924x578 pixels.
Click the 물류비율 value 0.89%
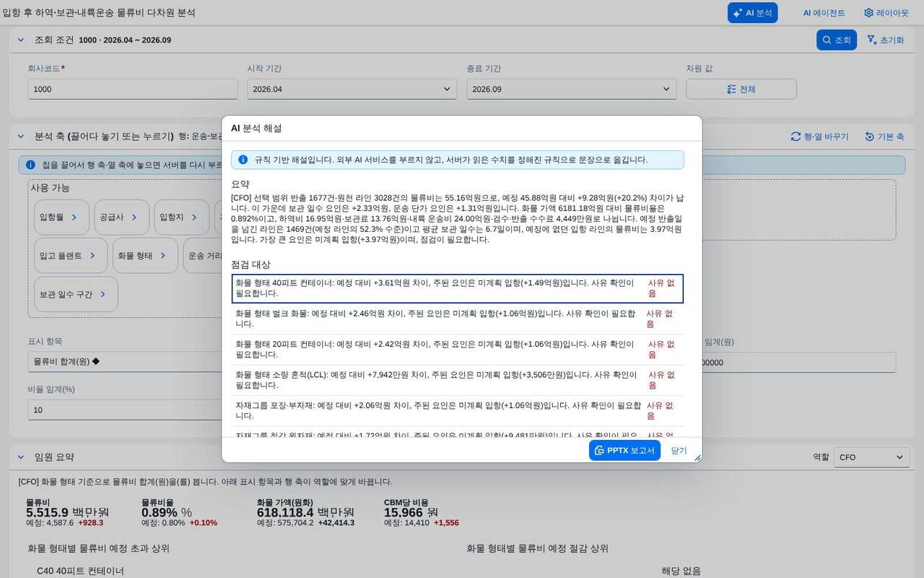click(x=167, y=512)
